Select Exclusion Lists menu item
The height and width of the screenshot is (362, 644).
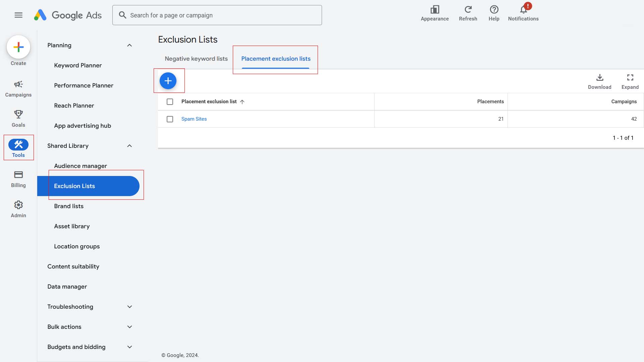coord(88,186)
